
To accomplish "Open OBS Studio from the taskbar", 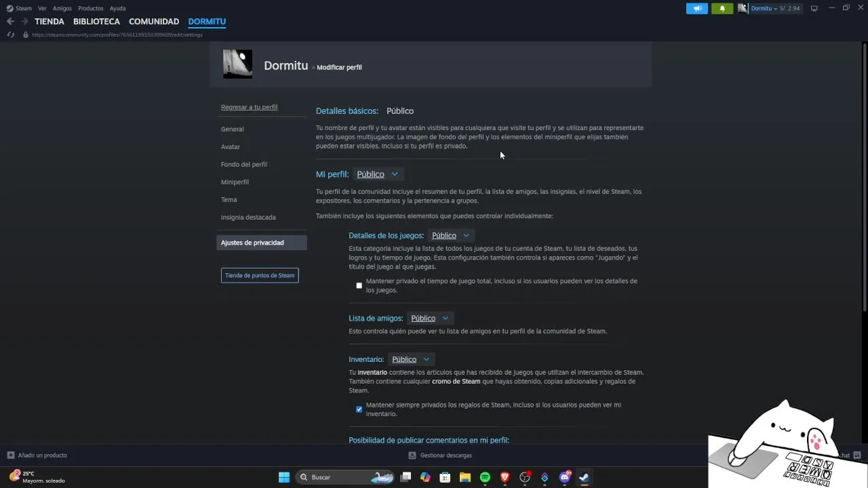I will click(x=525, y=477).
